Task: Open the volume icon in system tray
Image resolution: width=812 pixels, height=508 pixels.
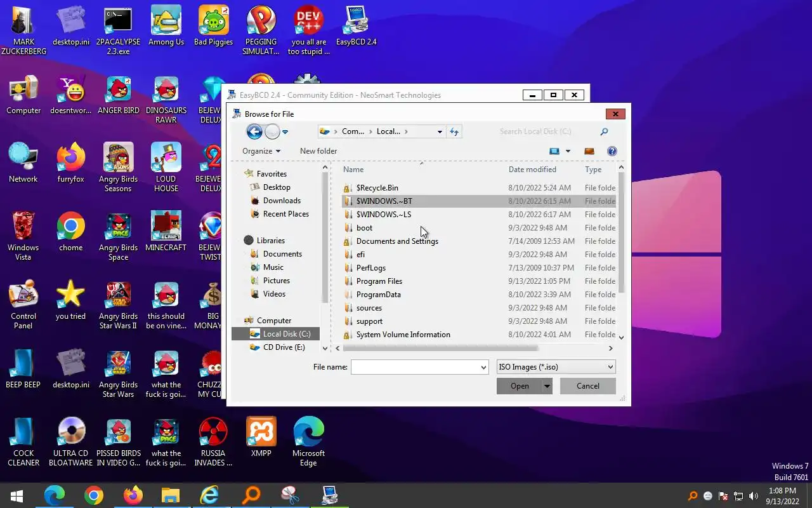Action: tap(754, 496)
